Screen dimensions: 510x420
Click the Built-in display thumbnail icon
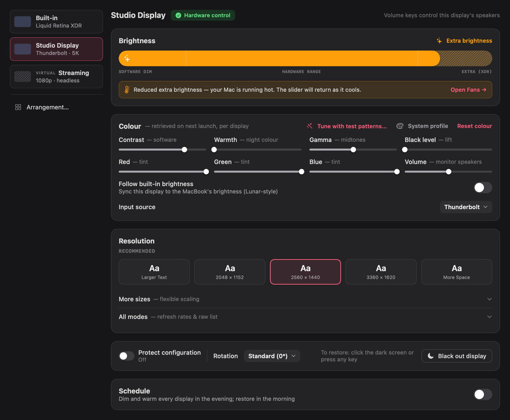tap(23, 21)
